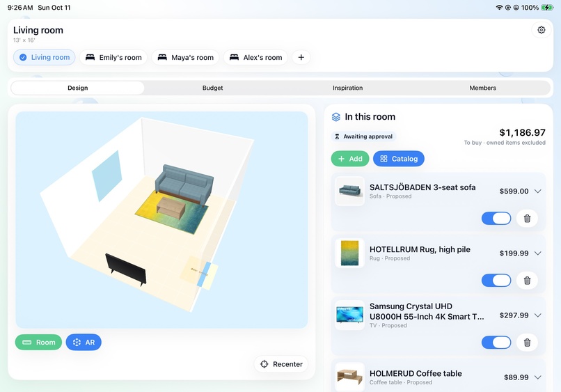The image size is (561, 392).
Task: Click the checkmark icon in Living room chip
Action: coord(23,57)
